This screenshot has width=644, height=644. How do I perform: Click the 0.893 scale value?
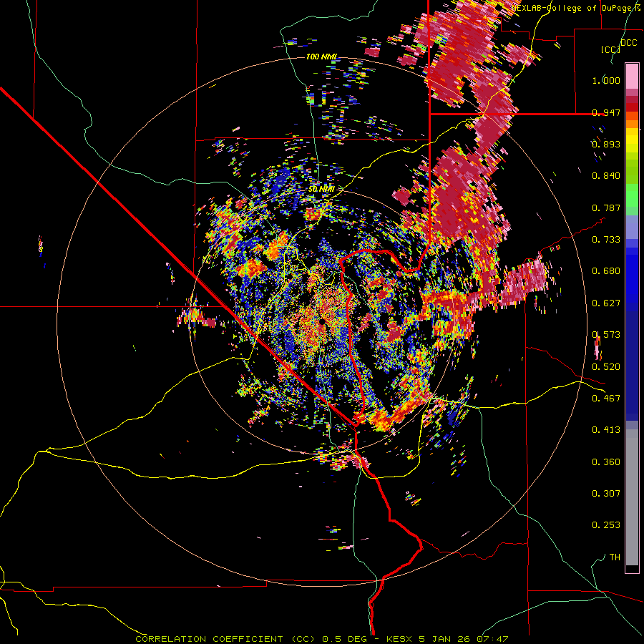click(606, 144)
